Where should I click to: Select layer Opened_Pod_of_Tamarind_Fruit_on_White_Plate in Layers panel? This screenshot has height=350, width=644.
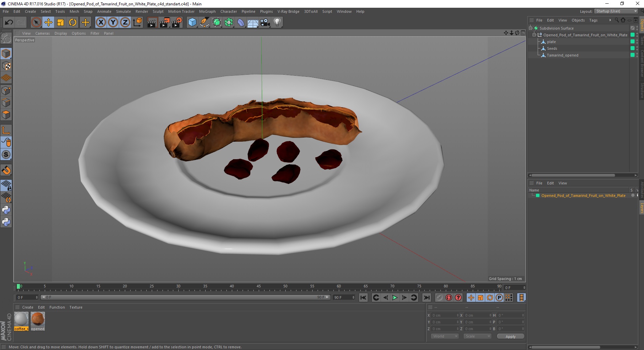pyautogui.click(x=583, y=196)
